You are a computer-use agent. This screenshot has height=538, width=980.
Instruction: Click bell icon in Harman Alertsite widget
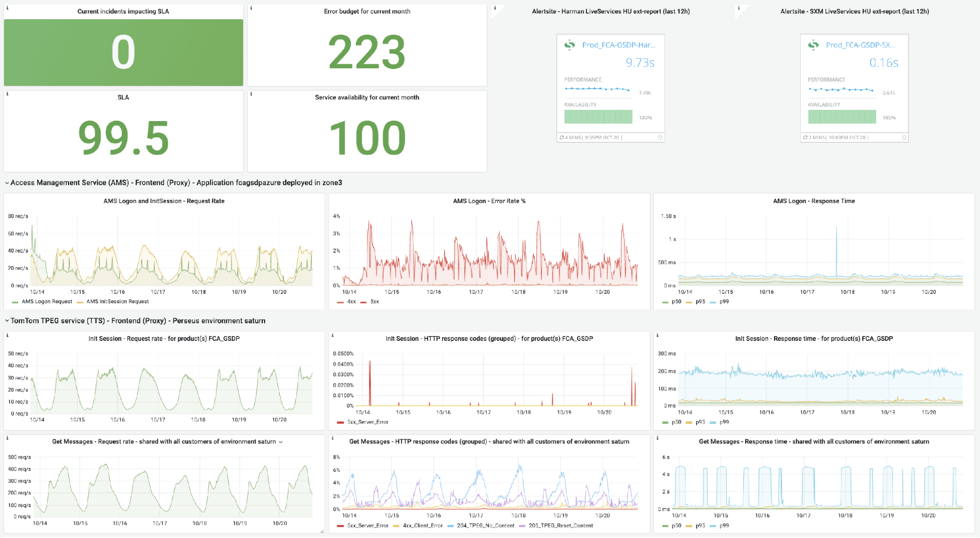[660, 138]
